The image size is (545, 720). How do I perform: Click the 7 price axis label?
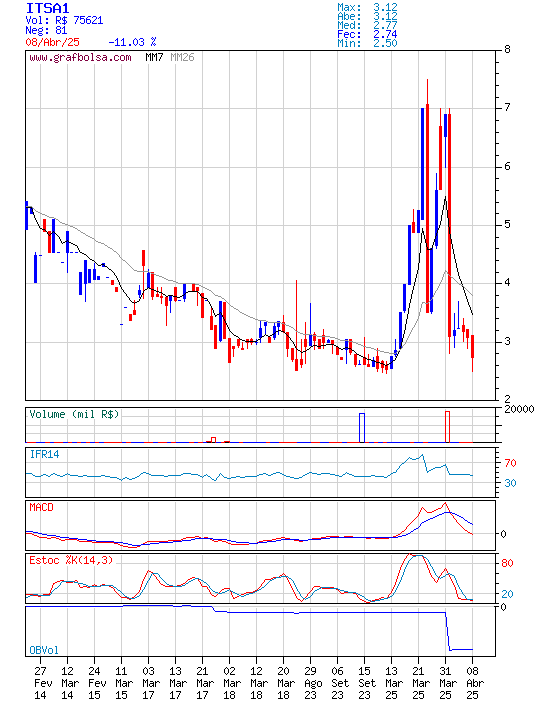click(x=507, y=107)
